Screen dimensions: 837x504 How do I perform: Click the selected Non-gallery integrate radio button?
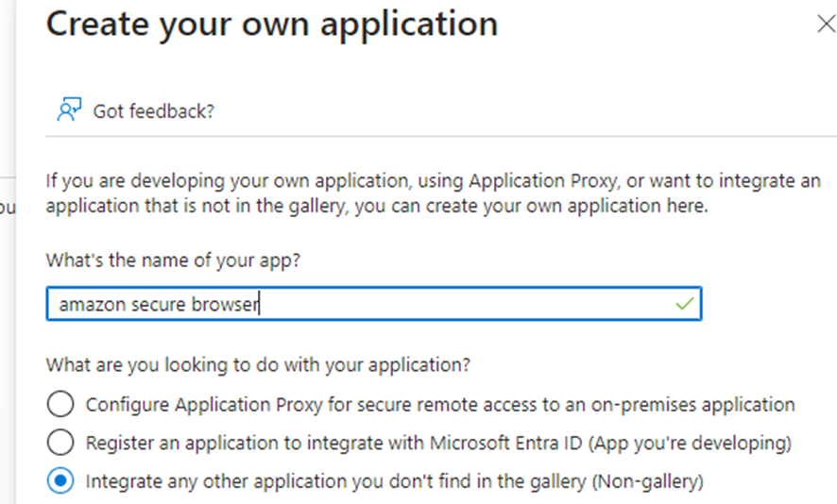(60, 480)
